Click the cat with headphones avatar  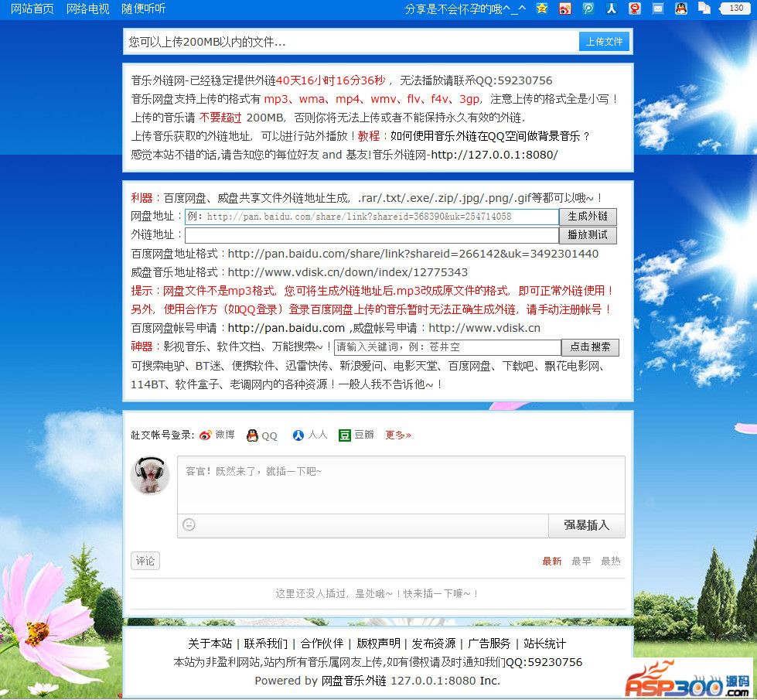150,476
